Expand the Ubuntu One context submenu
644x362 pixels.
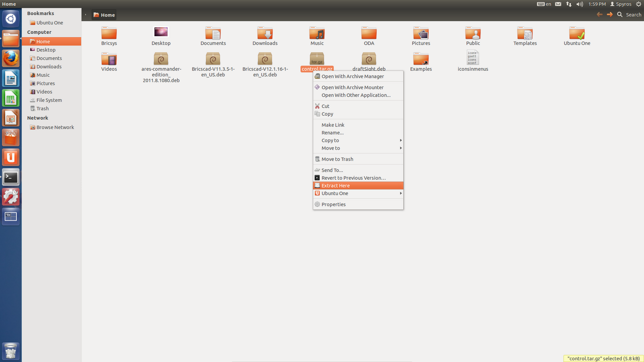(x=358, y=193)
